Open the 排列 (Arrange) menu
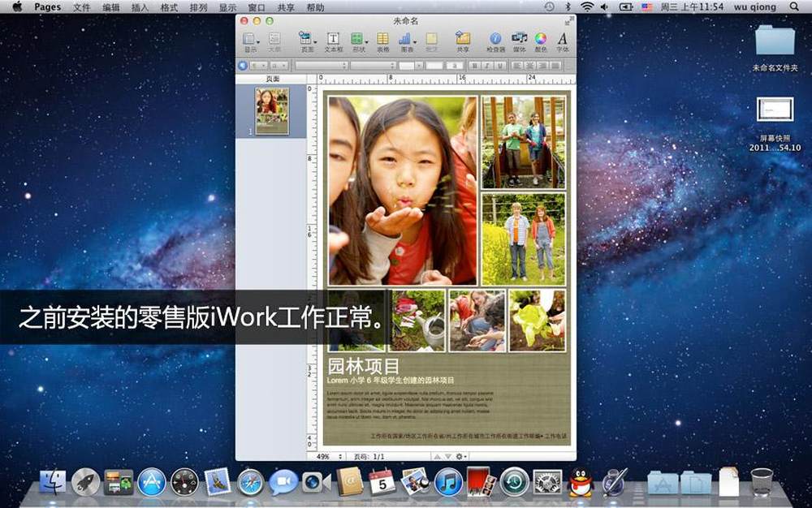 tap(198, 6)
